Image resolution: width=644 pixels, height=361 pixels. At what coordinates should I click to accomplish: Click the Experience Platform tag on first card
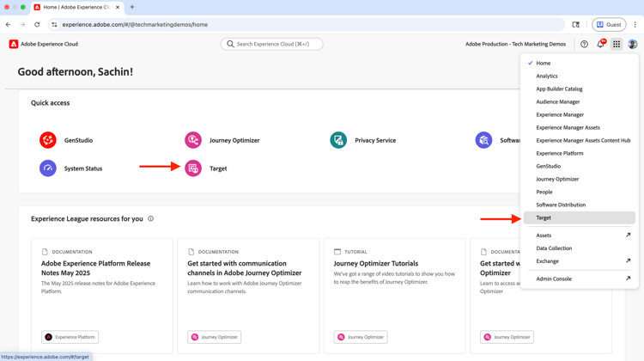click(x=70, y=337)
